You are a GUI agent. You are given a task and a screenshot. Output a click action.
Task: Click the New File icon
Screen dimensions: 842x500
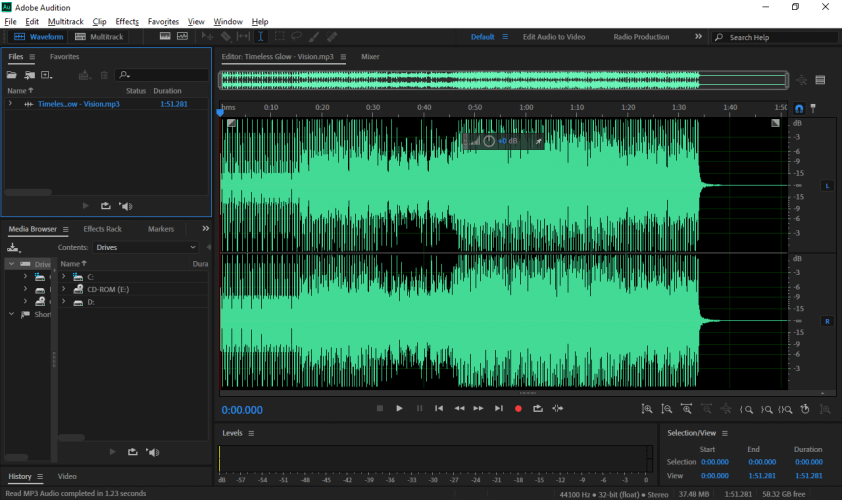[x=47, y=75]
